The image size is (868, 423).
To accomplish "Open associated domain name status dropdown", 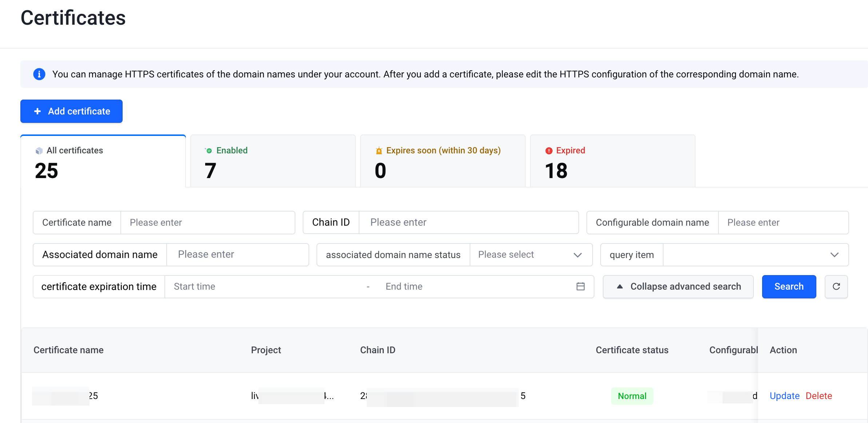I will (530, 255).
